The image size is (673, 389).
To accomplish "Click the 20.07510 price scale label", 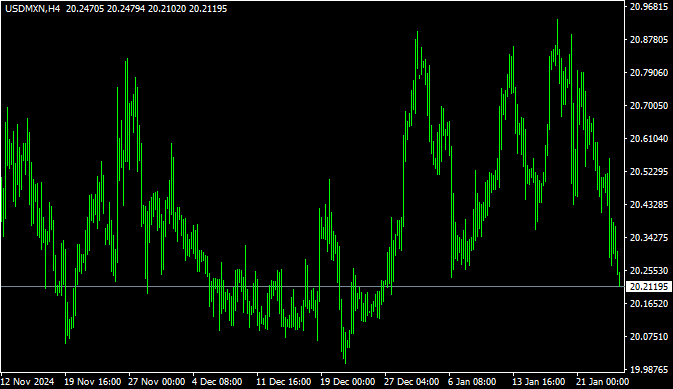I will point(649,337).
